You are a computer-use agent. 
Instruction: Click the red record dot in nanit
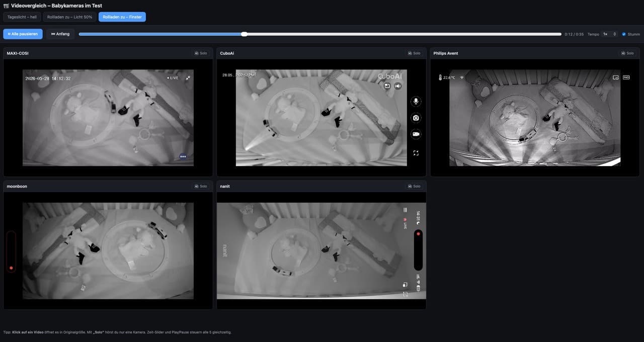tap(418, 234)
